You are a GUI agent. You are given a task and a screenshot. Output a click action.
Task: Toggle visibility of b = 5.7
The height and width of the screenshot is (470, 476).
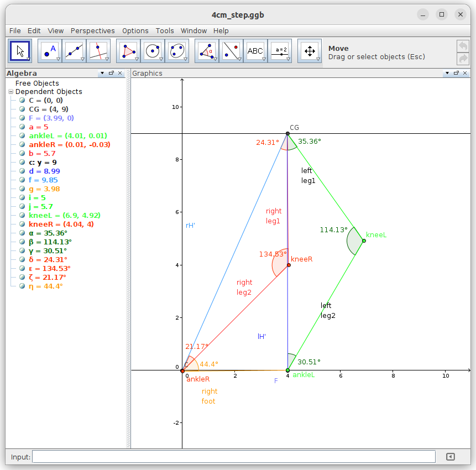click(x=22, y=153)
